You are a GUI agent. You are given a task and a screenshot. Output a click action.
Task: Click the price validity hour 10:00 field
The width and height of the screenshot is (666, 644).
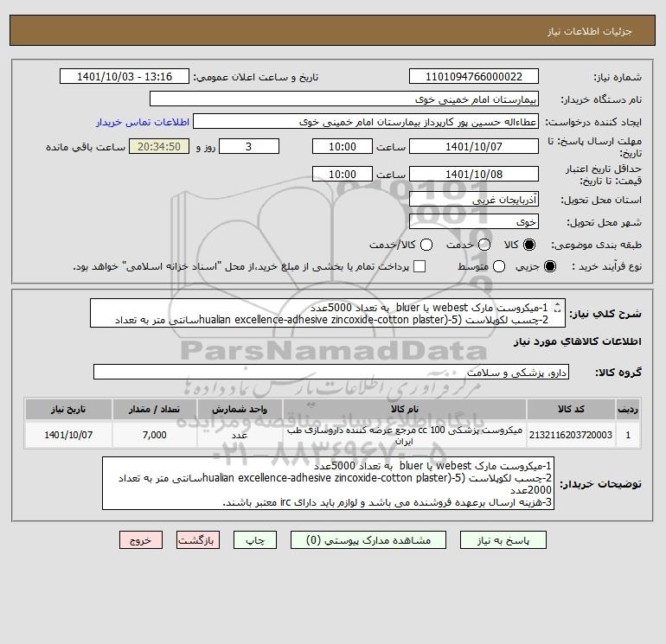[343, 174]
